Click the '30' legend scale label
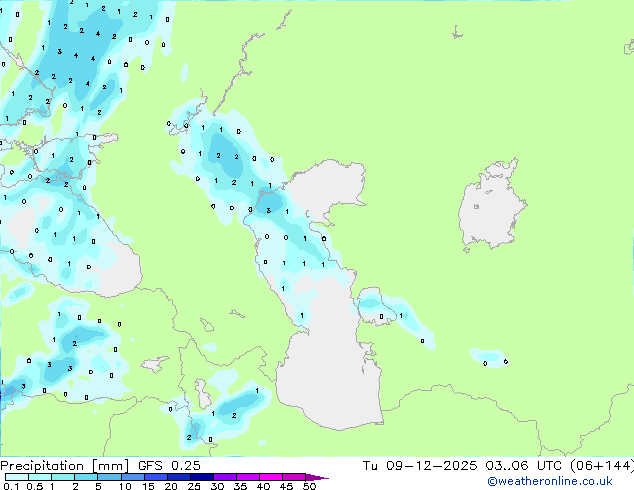634x490 pixels. [217, 486]
